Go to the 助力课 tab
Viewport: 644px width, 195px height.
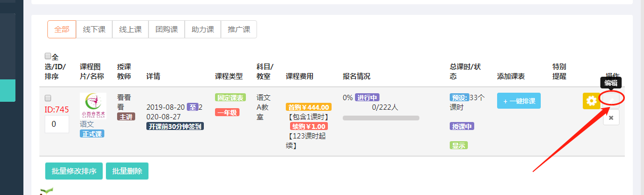[x=203, y=29]
